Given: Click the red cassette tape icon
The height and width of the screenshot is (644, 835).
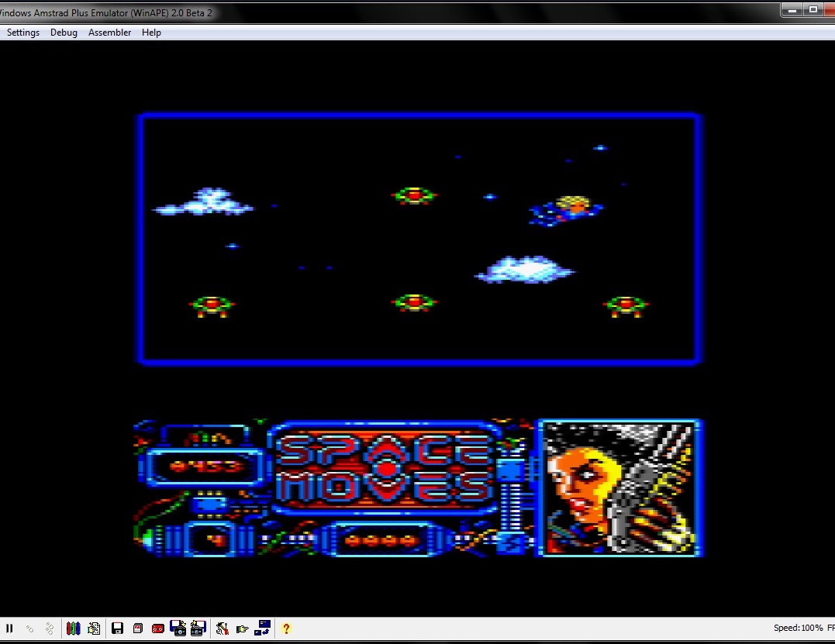Looking at the screenshot, I should click(x=157, y=629).
